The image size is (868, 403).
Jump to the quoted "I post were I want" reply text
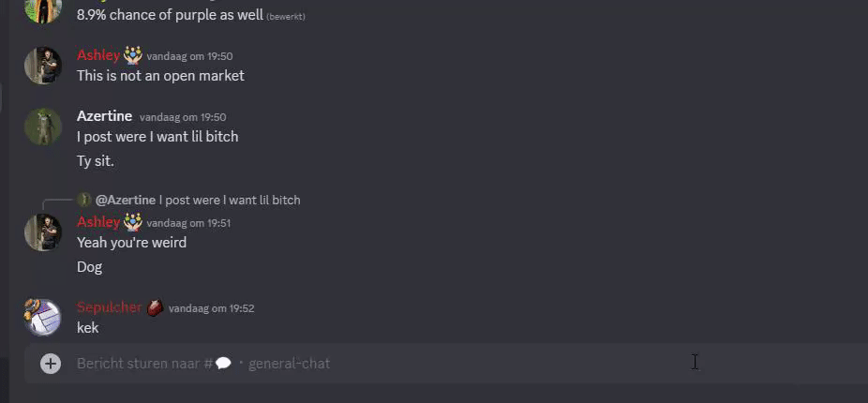230,200
